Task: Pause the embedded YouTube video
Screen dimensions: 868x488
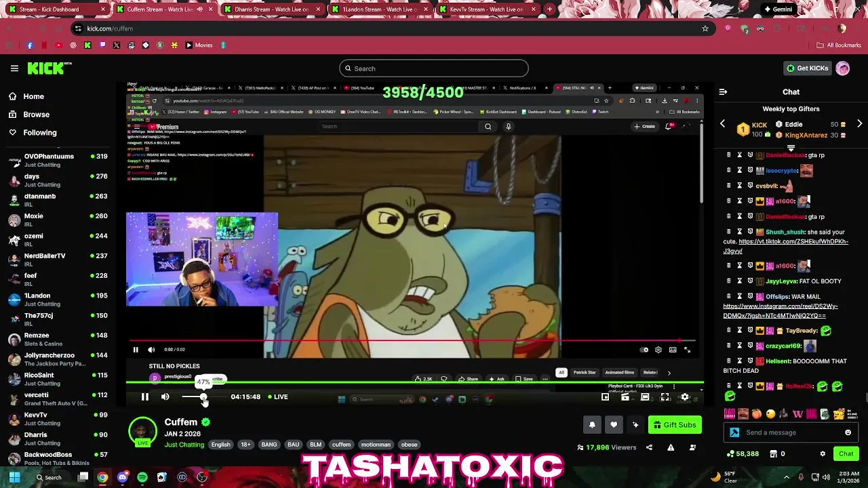Action: coord(136,350)
